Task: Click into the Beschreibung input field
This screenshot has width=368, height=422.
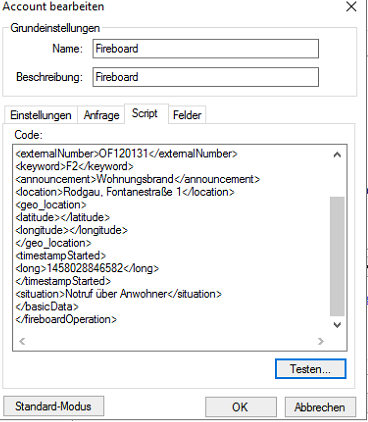Action: [x=206, y=77]
